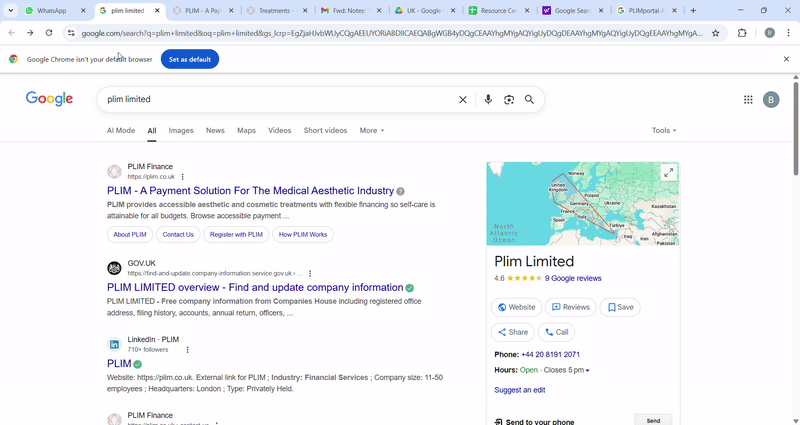
Task: Bookmark this page with the star icon
Action: click(715, 33)
